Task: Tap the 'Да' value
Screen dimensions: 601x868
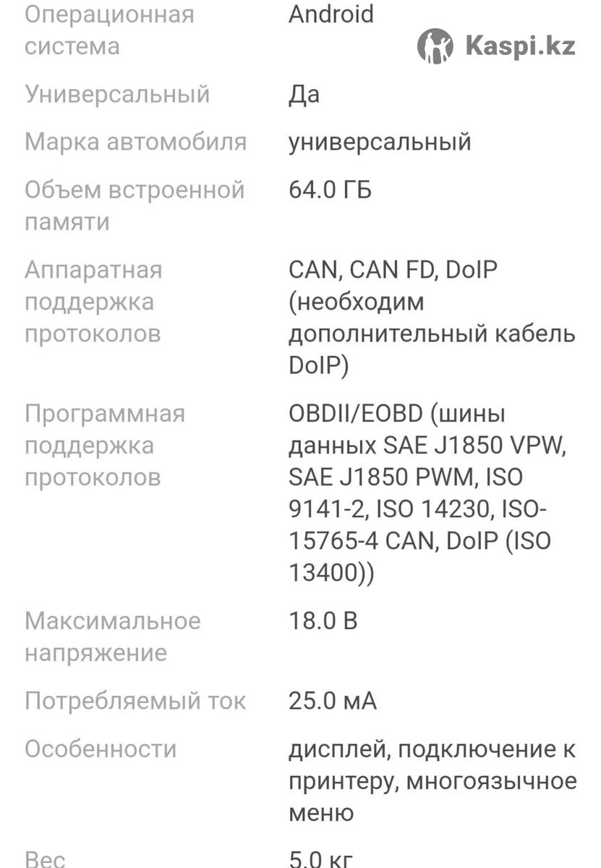Action: (x=304, y=94)
